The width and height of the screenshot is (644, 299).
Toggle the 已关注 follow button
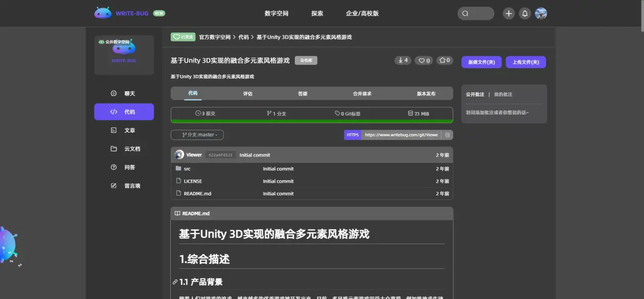tap(183, 37)
